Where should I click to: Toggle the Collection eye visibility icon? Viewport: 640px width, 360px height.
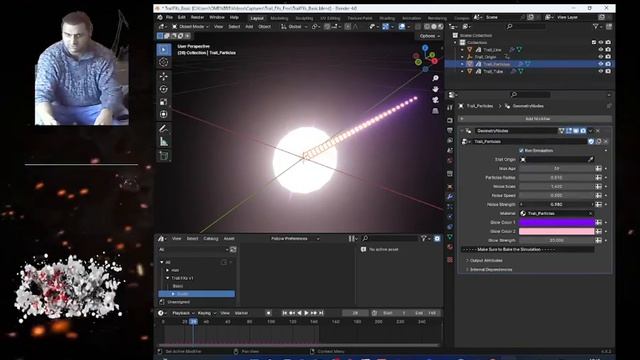(x=600, y=42)
